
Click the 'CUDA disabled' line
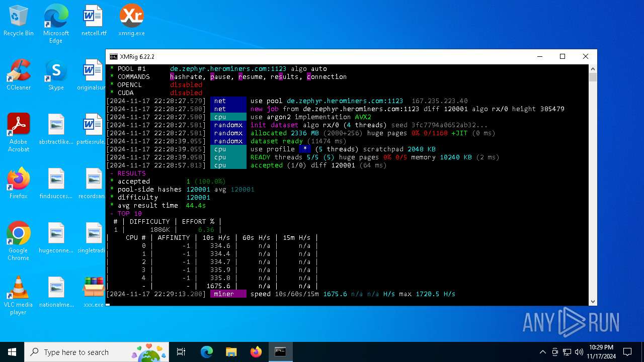click(156, 93)
